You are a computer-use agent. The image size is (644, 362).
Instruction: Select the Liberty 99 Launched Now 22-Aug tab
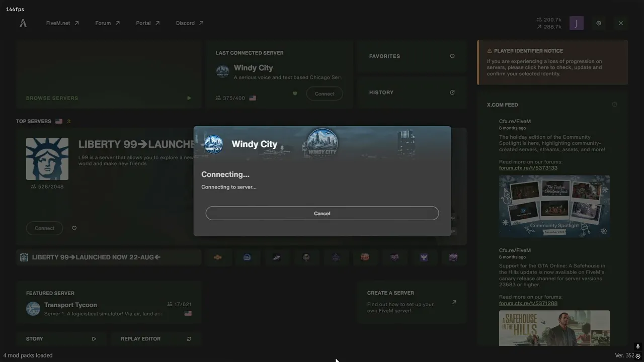click(x=109, y=257)
